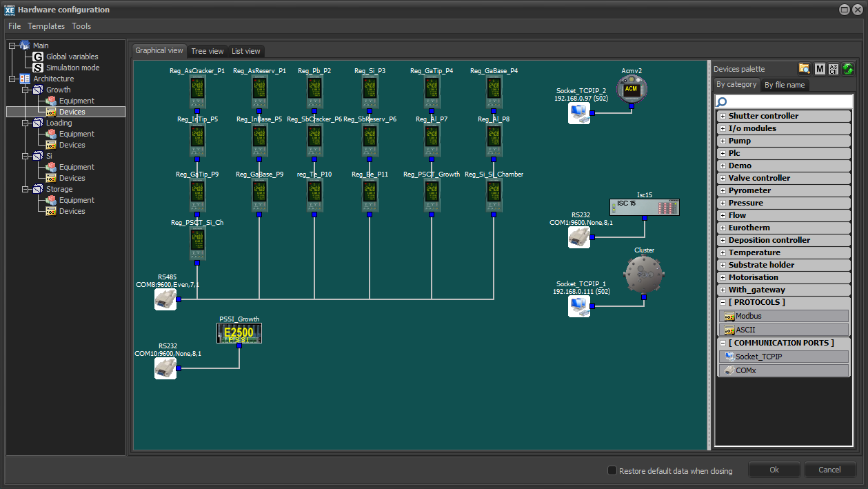
Task: Expand the Shutter controller category
Action: tap(723, 116)
